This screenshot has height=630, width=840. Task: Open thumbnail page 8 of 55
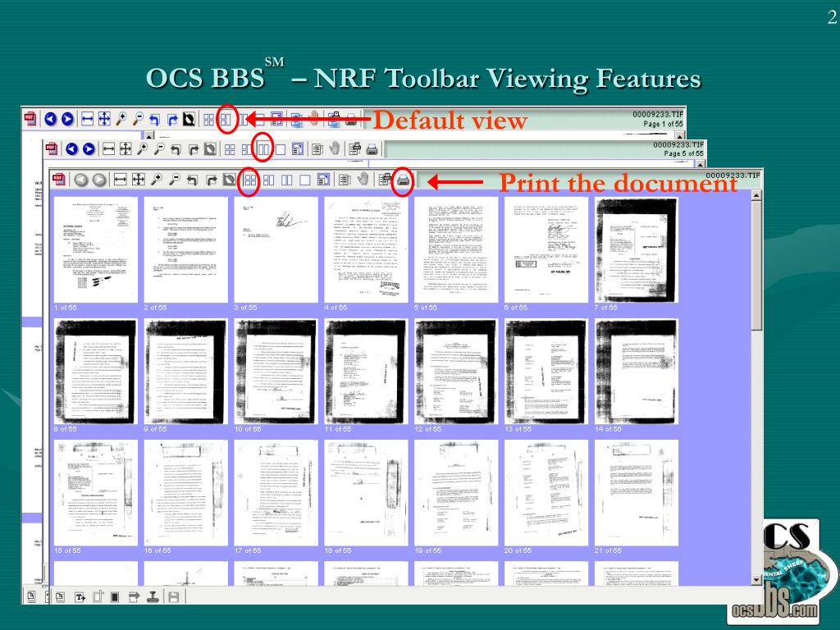coord(95,372)
